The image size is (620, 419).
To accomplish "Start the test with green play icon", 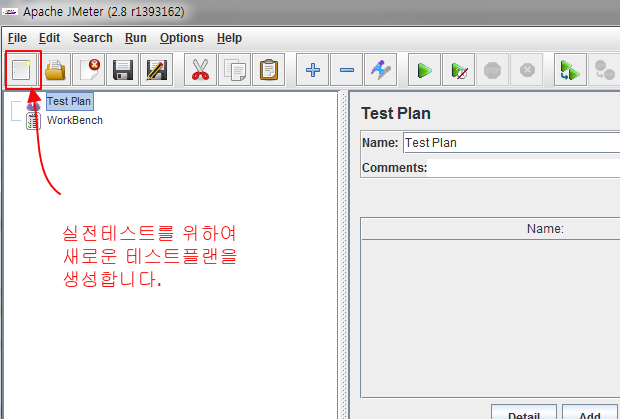I will pyautogui.click(x=424, y=70).
